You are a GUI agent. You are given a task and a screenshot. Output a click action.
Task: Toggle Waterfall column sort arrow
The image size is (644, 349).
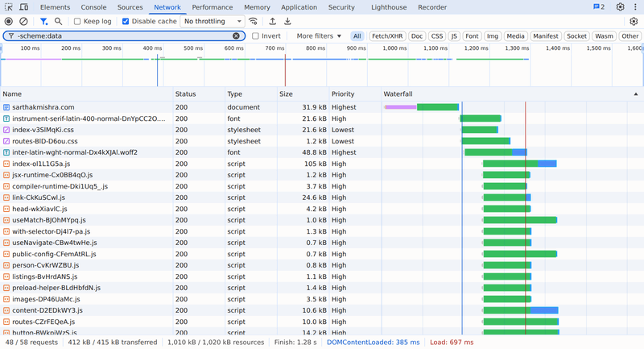pyautogui.click(x=636, y=94)
